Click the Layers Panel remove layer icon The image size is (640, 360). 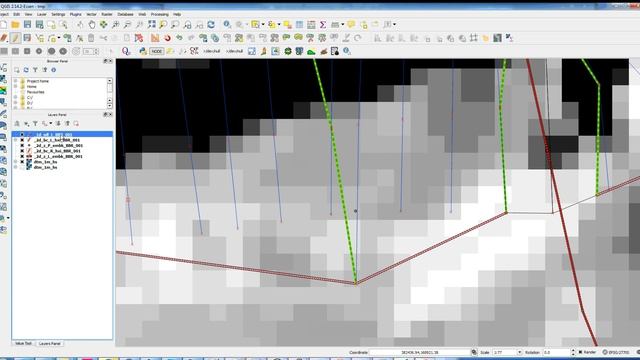point(76,123)
